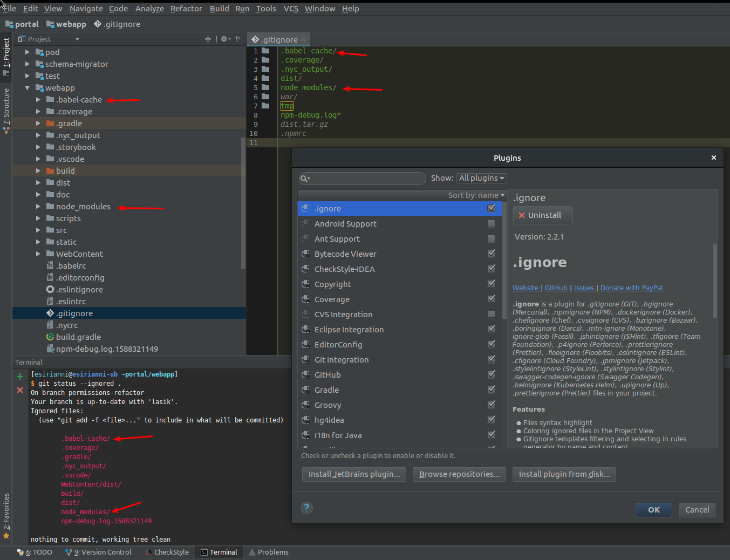The width and height of the screenshot is (730, 560).
Task: Open the CheckStyle tool window
Action: (167, 552)
